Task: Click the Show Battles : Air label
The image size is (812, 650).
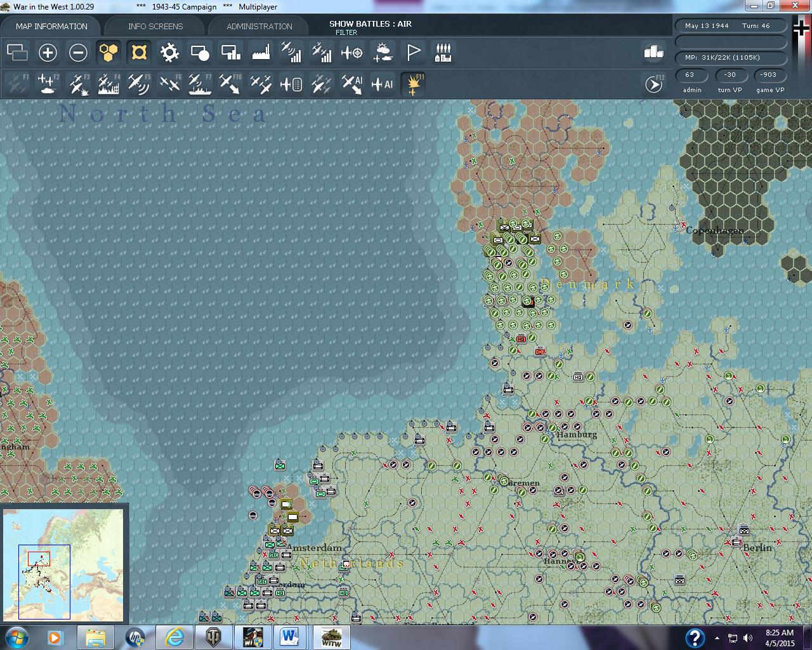Action: click(370, 23)
